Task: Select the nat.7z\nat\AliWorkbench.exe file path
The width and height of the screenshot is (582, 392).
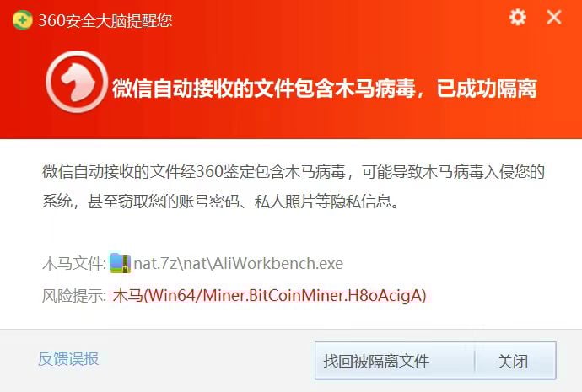Action: (239, 263)
